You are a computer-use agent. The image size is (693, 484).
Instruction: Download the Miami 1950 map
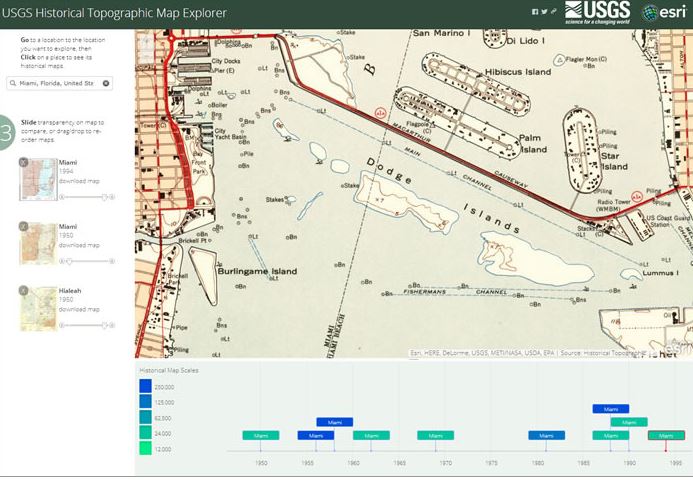click(79, 245)
